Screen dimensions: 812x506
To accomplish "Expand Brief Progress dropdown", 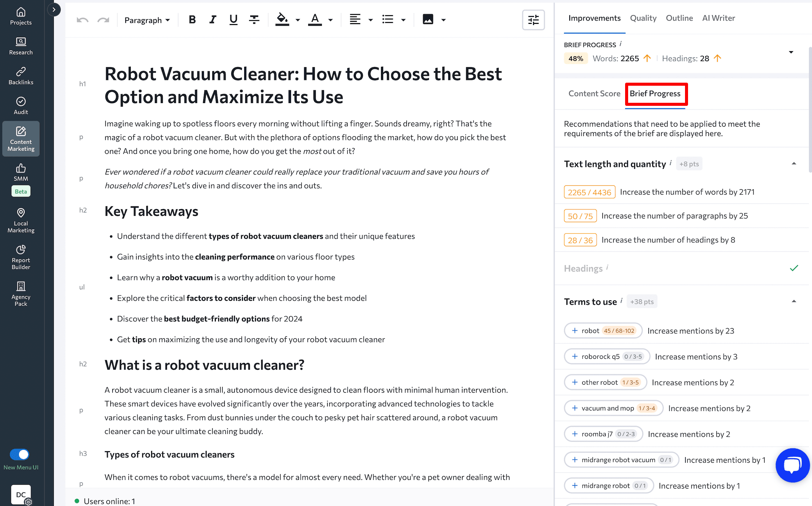I will coord(790,52).
